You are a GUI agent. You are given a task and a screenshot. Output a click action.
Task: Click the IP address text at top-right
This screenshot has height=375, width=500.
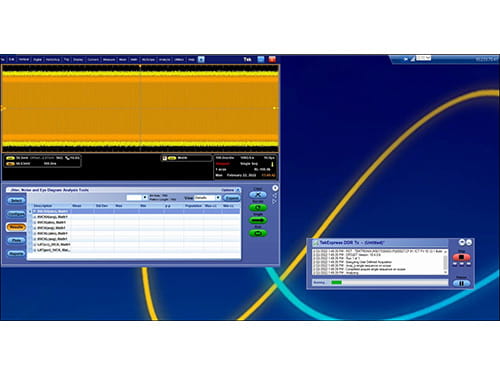coord(487,59)
